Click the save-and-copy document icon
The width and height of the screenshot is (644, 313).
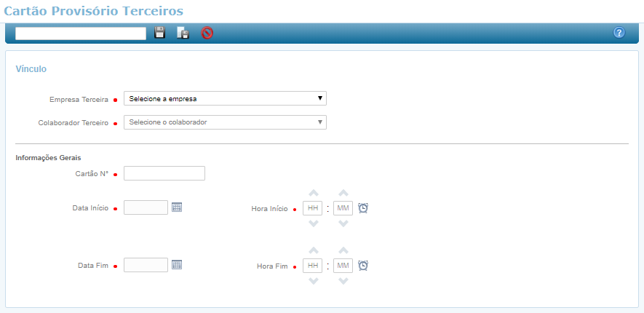pos(183,33)
